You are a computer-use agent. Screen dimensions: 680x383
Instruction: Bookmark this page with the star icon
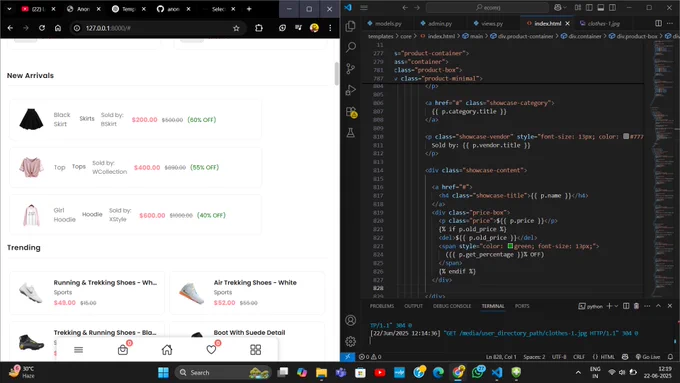point(236,28)
